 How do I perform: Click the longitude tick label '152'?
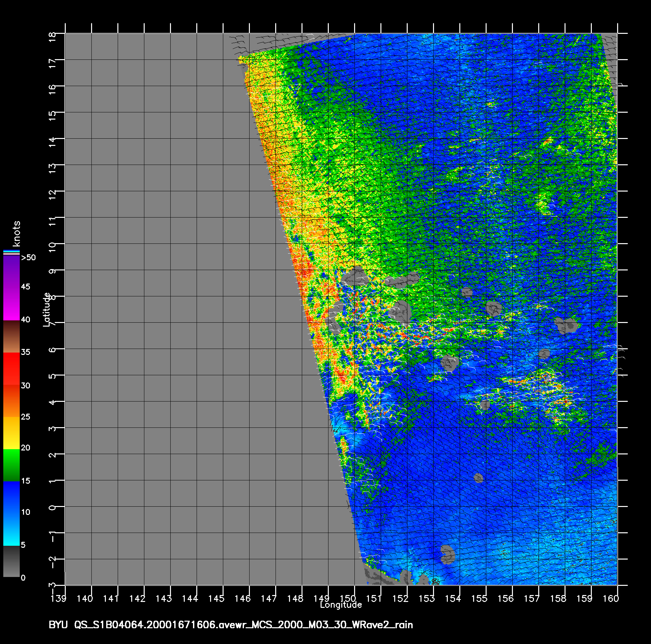point(400,599)
